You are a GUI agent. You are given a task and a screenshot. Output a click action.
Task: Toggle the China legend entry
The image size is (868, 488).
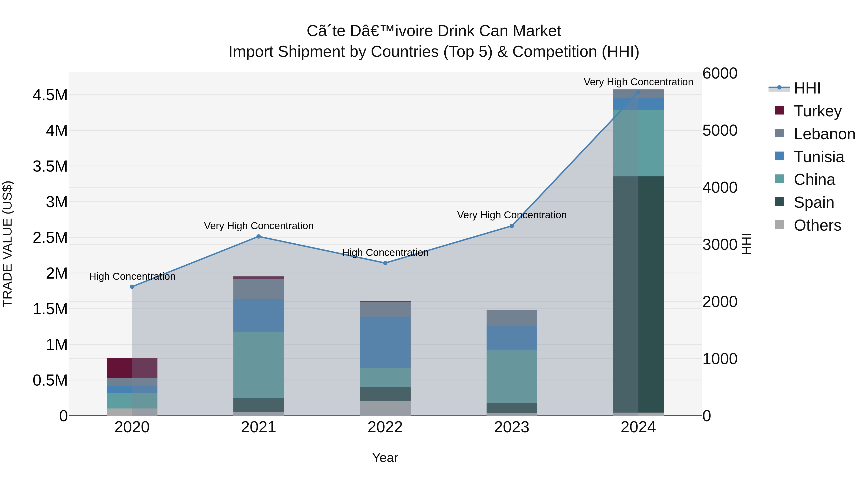click(805, 180)
